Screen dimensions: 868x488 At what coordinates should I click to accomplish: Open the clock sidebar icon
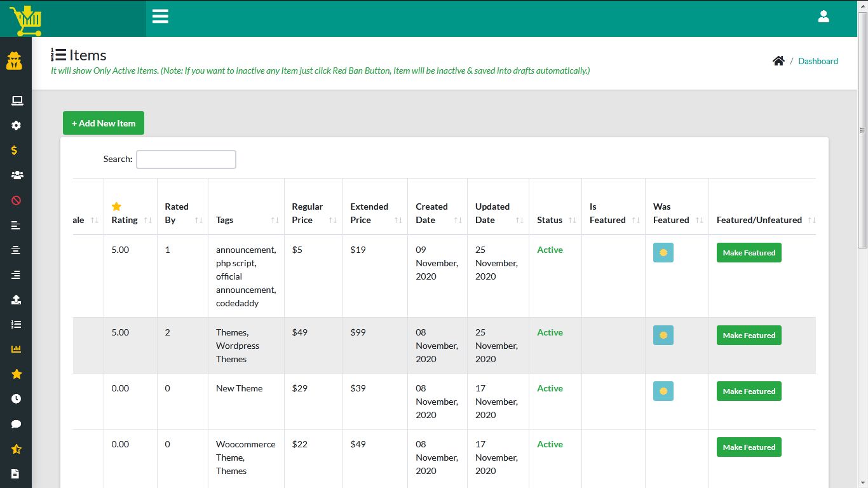[17, 399]
